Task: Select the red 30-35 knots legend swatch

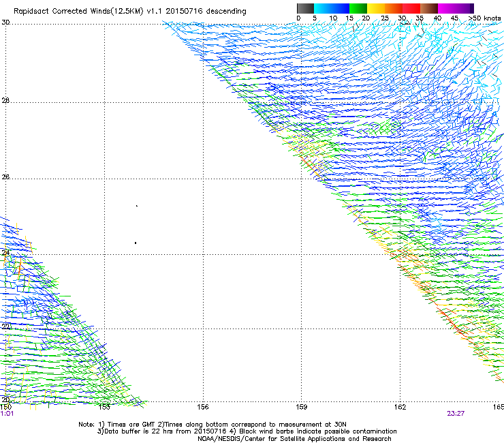Action: tap(411, 8)
